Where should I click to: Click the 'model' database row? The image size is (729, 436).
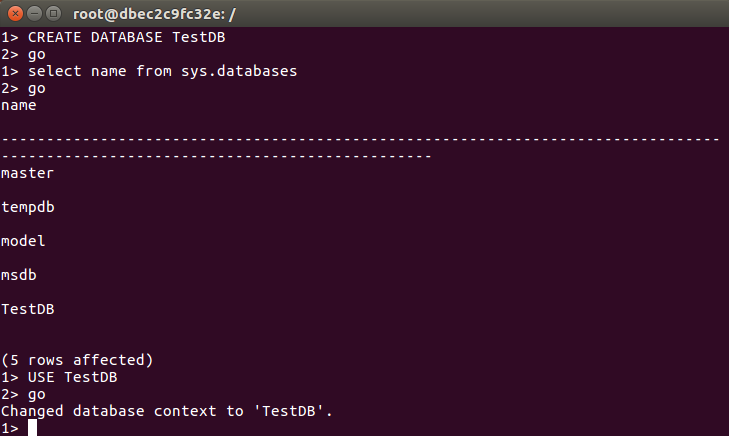pos(23,241)
